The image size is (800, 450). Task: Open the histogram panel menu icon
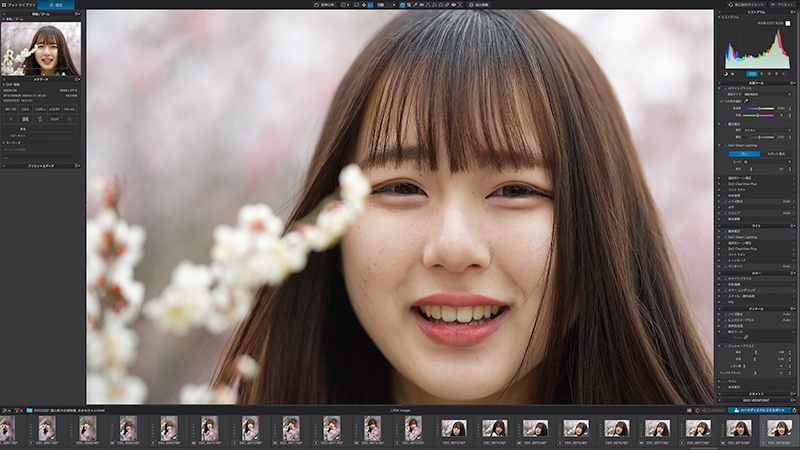click(793, 12)
